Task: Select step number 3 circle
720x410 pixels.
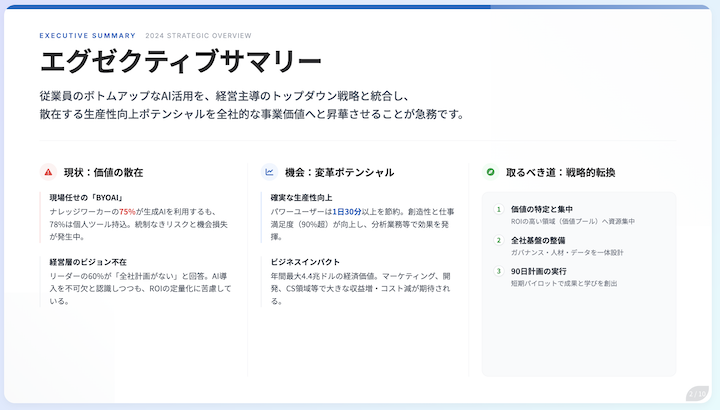Action: [499, 271]
